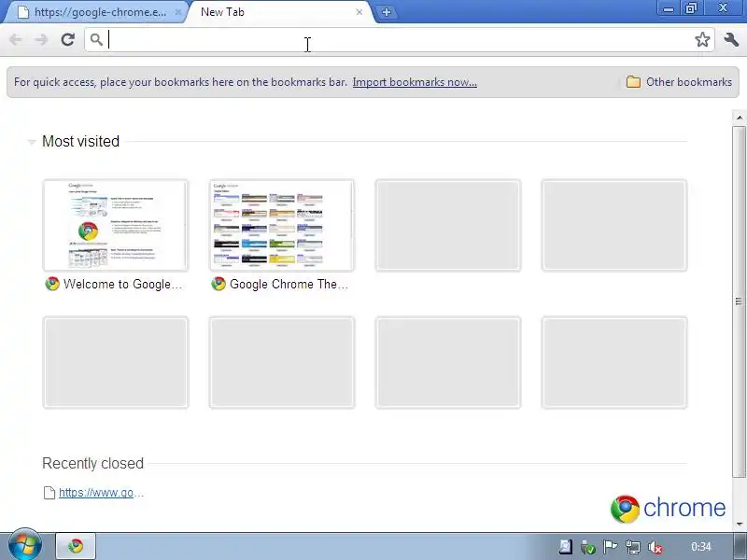747x560 pixels.
Task: Restore down the Chrome window
Action: [691, 8]
